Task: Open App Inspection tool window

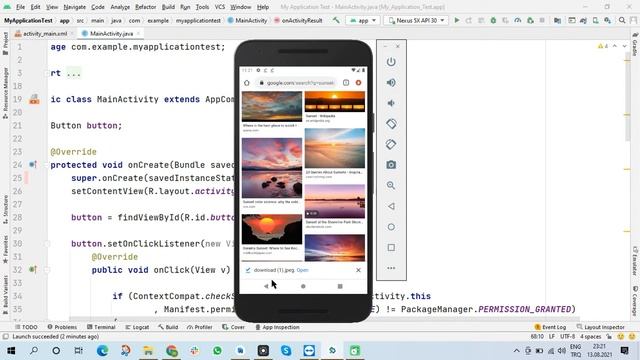Action: (x=277, y=327)
